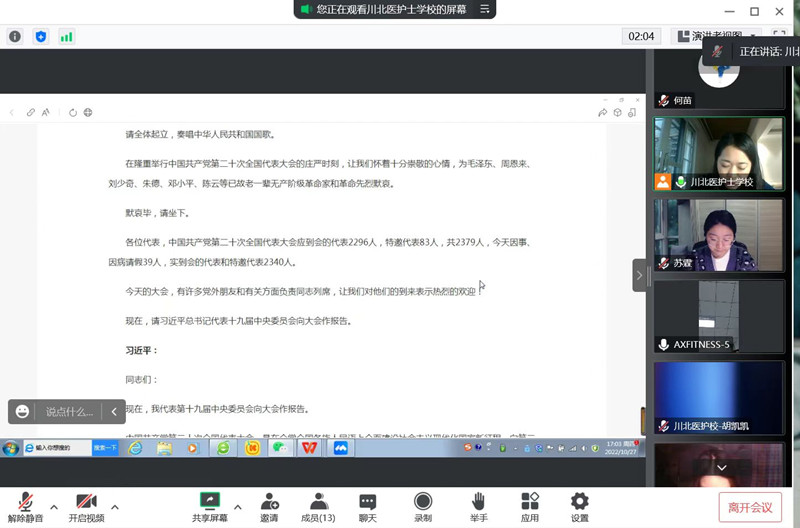Expand video options arrow next to 开启视频

[115, 507]
